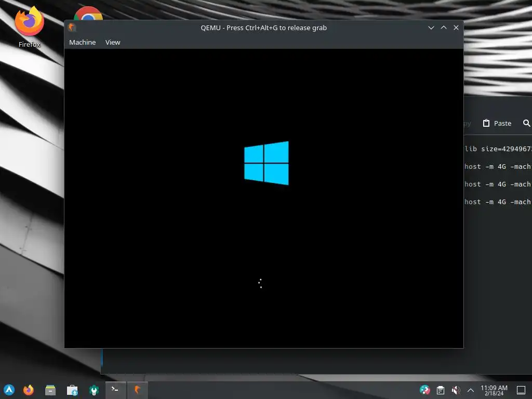Click the colorful system tray icon
This screenshot has height=399, width=532.
coord(425,390)
